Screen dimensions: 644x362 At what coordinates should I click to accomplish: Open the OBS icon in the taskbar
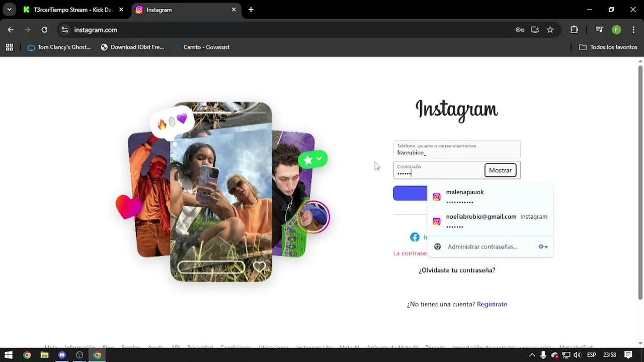coord(79,355)
